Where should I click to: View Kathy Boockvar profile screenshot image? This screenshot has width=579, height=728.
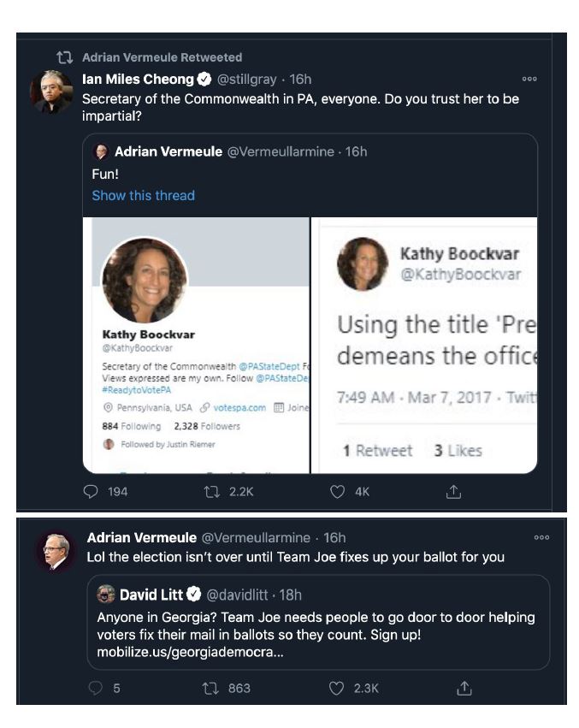(x=196, y=345)
